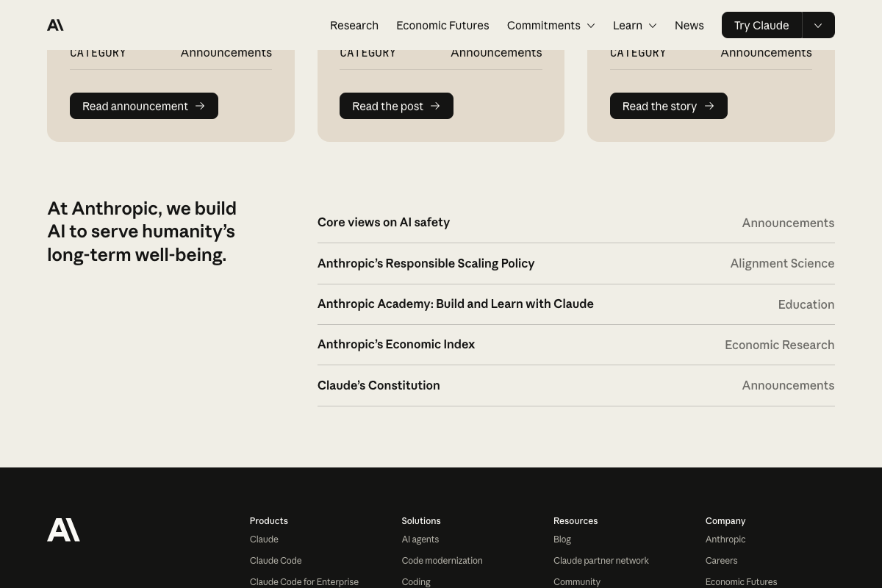Click the arrow icon in Read announcement
The image size is (882, 588).
[x=200, y=106]
